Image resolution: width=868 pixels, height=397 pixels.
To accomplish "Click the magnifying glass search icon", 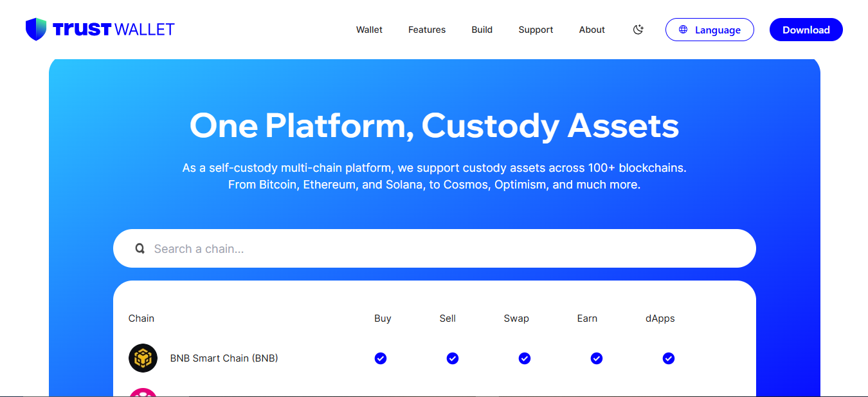I will (x=140, y=249).
